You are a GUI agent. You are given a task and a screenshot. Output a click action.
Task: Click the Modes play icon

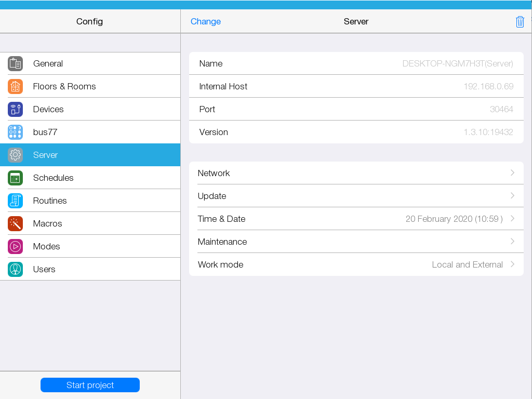pyautogui.click(x=15, y=246)
